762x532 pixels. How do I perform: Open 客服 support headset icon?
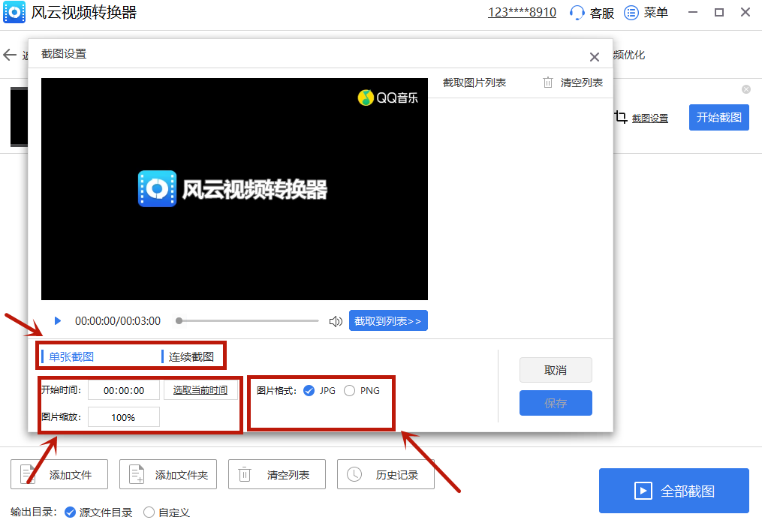577,13
